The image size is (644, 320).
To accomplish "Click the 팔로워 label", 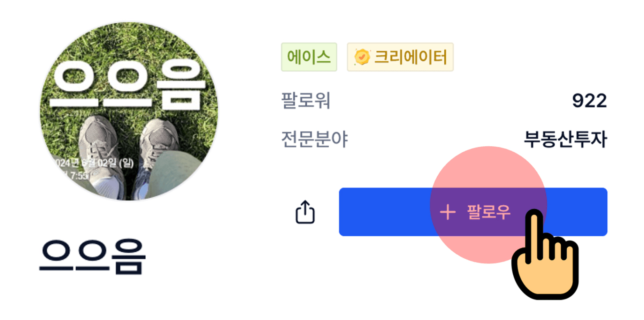I will pyautogui.click(x=305, y=101).
